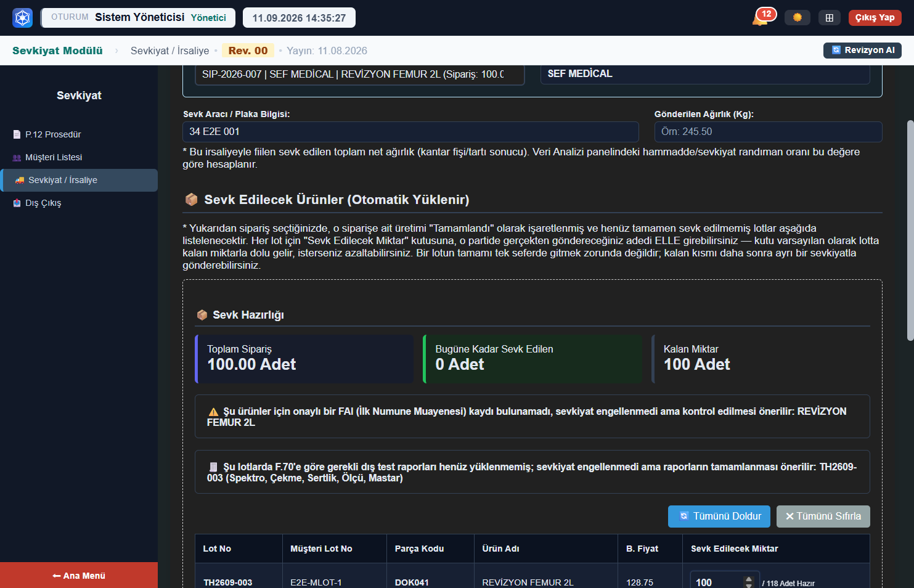Click the E2E-MLOT-1 customer lot cell
Viewport: 914px width, 588px height.
[316, 582]
